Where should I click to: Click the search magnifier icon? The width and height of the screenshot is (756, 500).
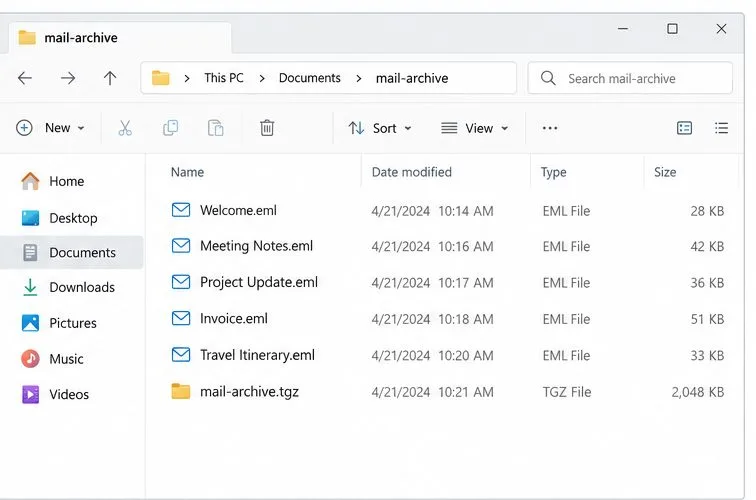[548, 78]
